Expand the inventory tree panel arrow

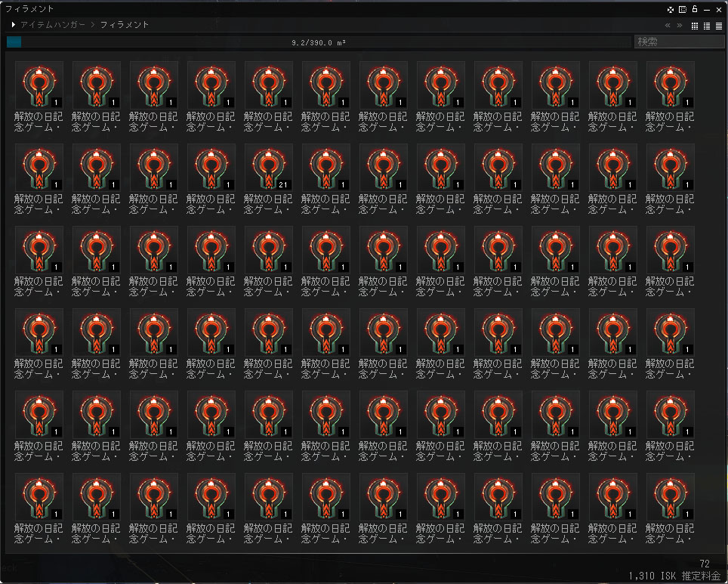pos(14,25)
